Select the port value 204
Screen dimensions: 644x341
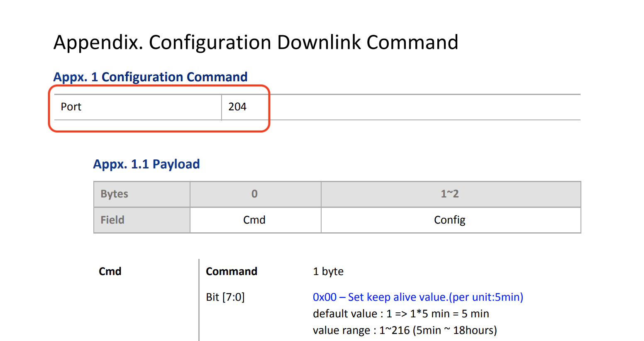pos(237,107)
